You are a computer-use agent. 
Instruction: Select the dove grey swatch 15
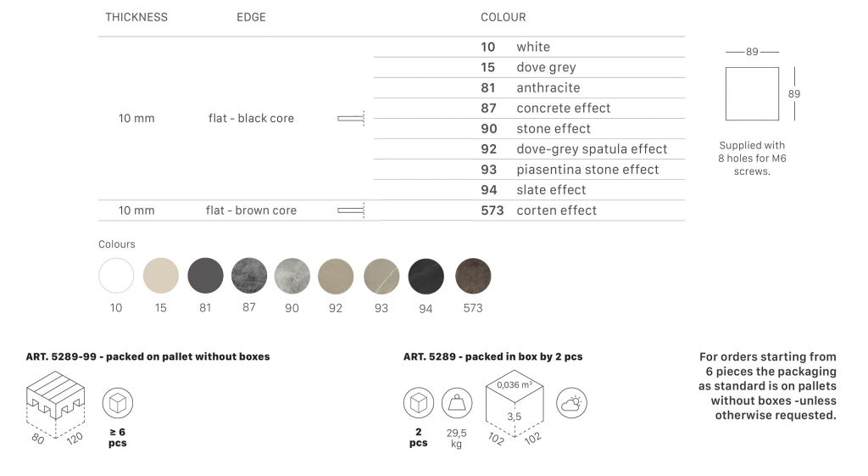tap(161, 276)
